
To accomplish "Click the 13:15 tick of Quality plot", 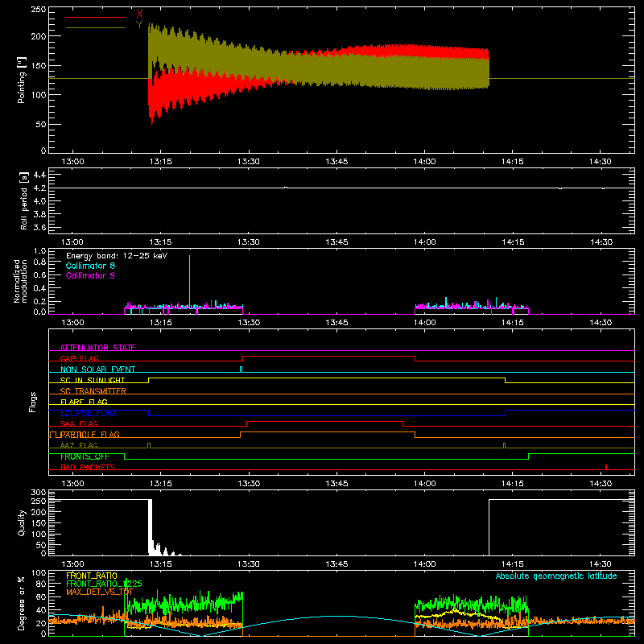I will click(x=160, y=564).
